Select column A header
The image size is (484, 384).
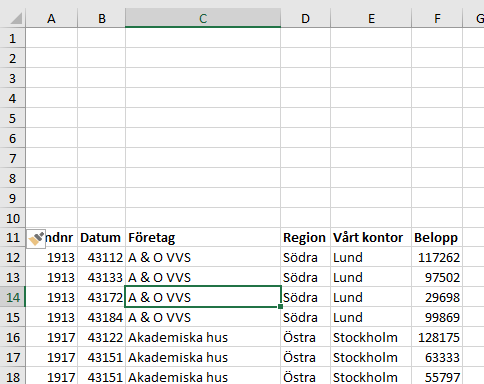pyautogui.click(x=51, y=18)
